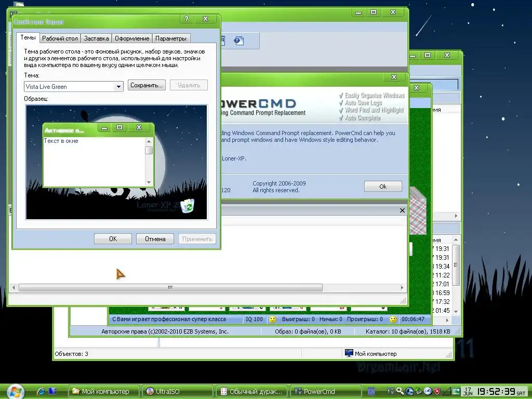Click the UltraISO file list scroll down arrow

click(456, 311)
